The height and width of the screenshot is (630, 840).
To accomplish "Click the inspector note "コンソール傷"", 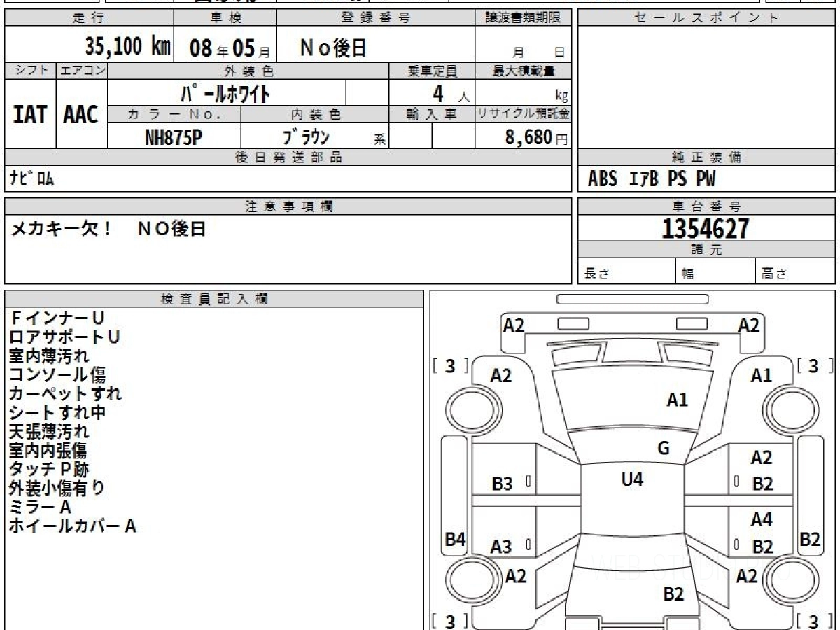I will click(x=57, y=375).
